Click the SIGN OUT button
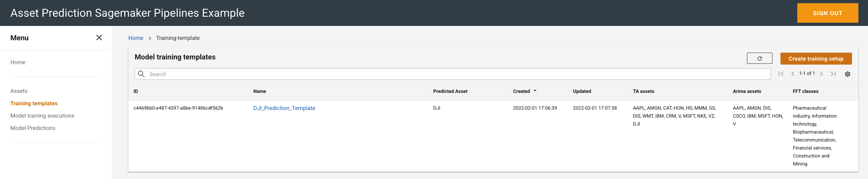The height and width of the screenshot is (179, 868). pos(828,13)
